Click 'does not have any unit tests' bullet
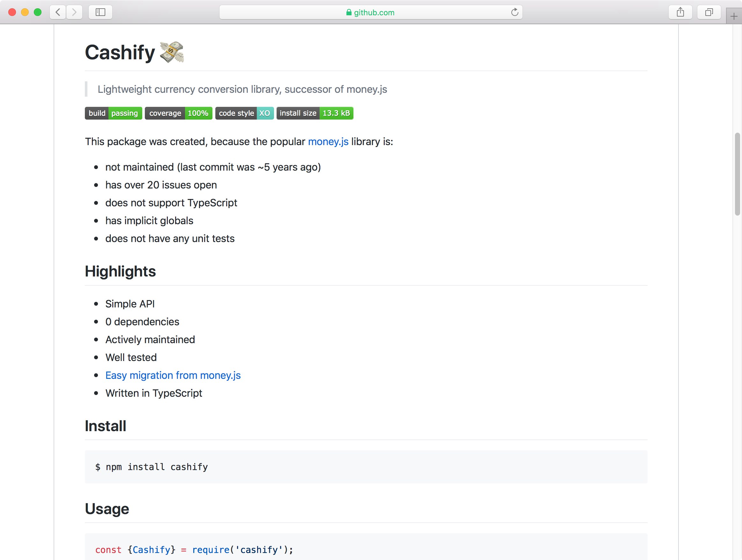This screenshot has width=742, height=560. [x=170, y=239]
